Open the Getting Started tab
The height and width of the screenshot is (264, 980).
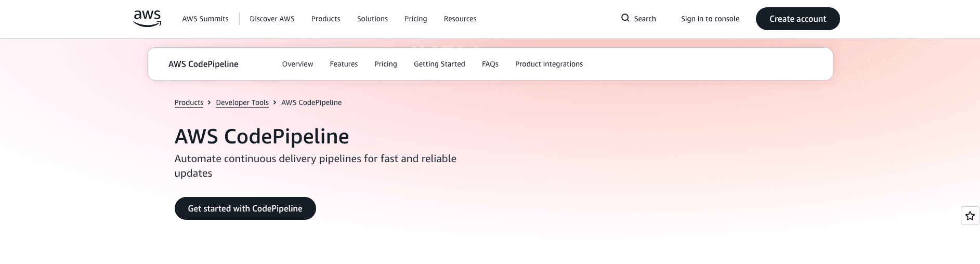[439, 64]
